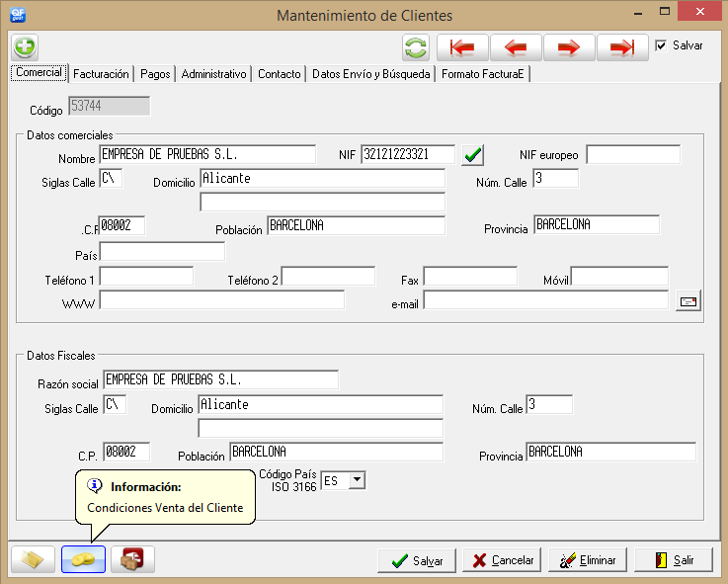Image resolution: width=728 pixels, height=584 pixels.
Task: Click the Teléfono 2 field
Action: (328, 277)
